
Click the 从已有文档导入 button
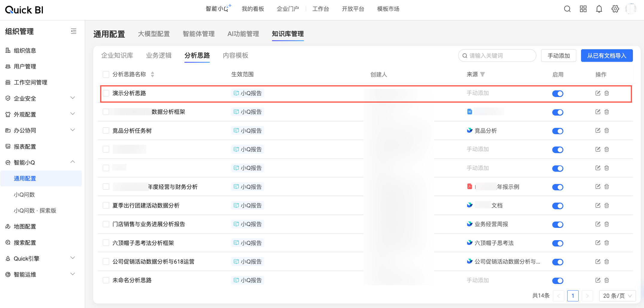pos(607,56)
